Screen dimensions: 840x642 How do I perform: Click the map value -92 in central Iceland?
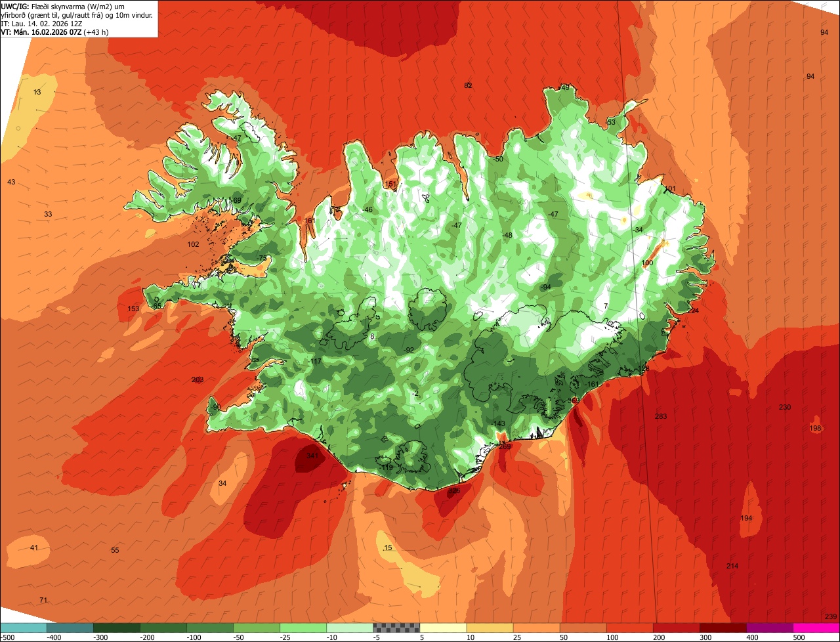point(409,350)
